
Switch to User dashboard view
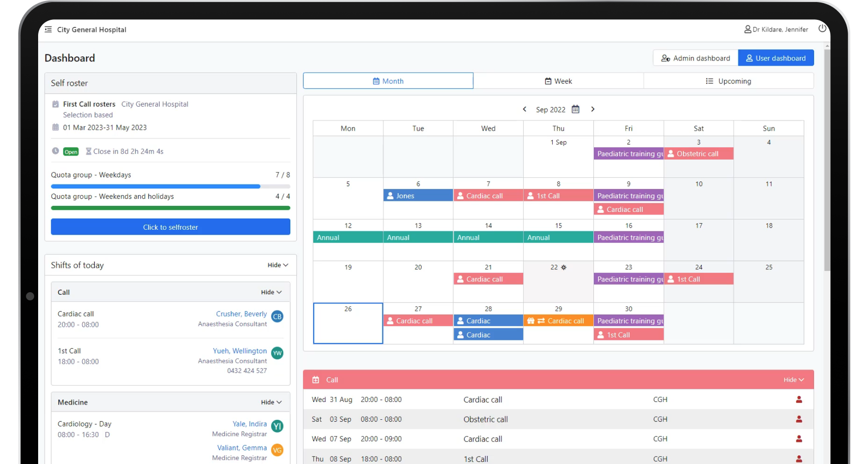click(775, 58)
